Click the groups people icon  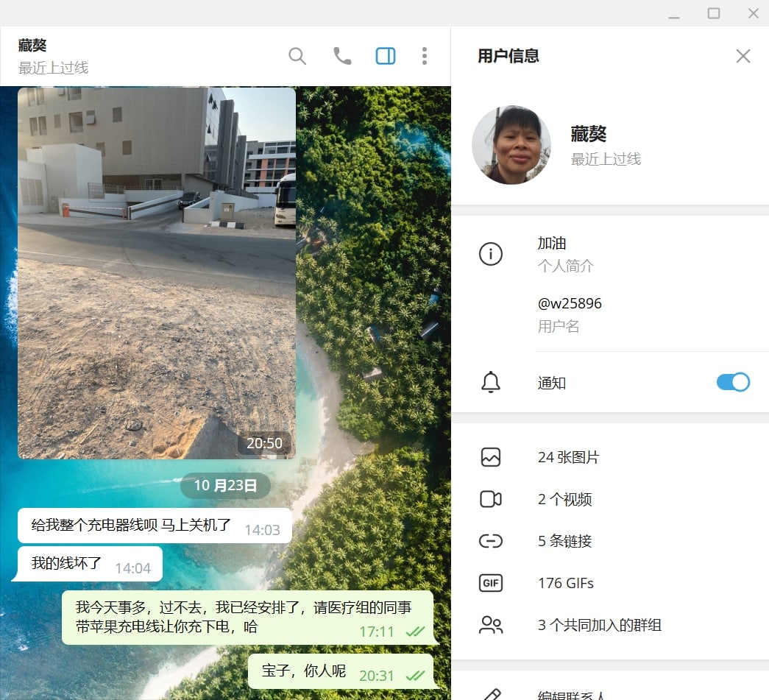tap(490, 625)
